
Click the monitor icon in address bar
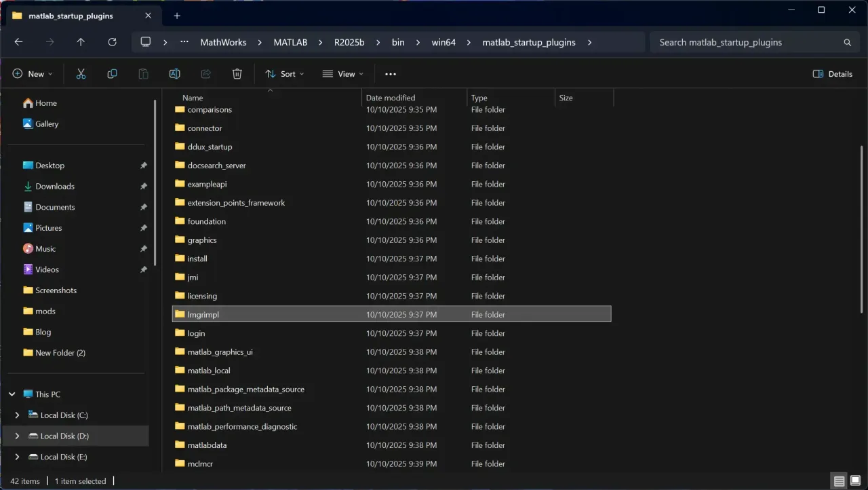point(145,42)
